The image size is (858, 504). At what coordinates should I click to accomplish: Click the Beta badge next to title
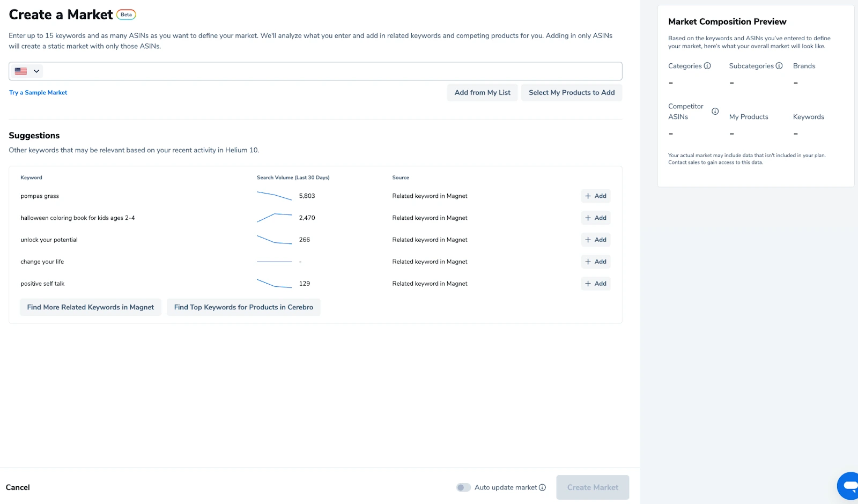126,15
